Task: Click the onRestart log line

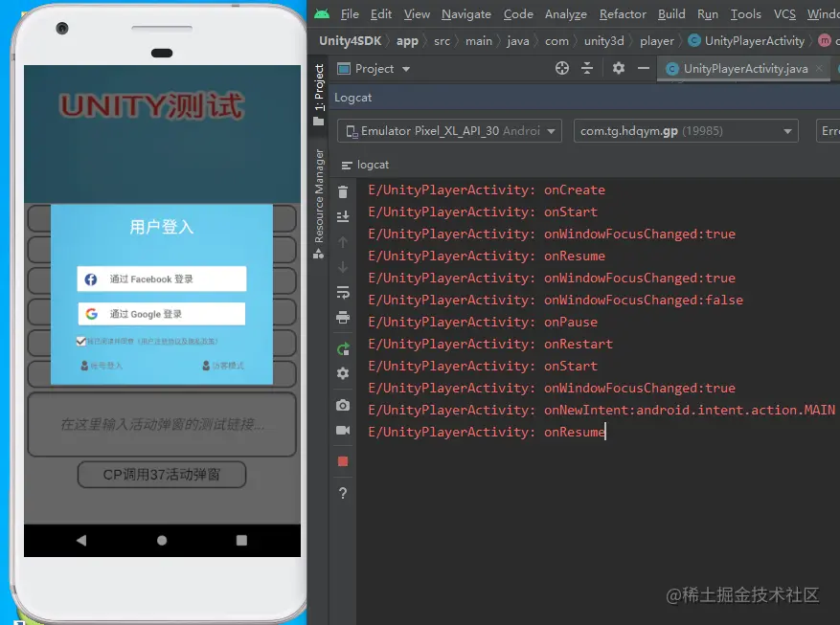Action: (490, 344)
